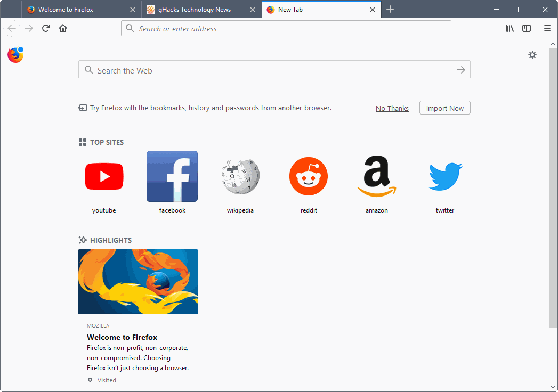This screenshot has height=392, width=558.
Task: Open the YouTube top site tile
Action: point(104,176)
